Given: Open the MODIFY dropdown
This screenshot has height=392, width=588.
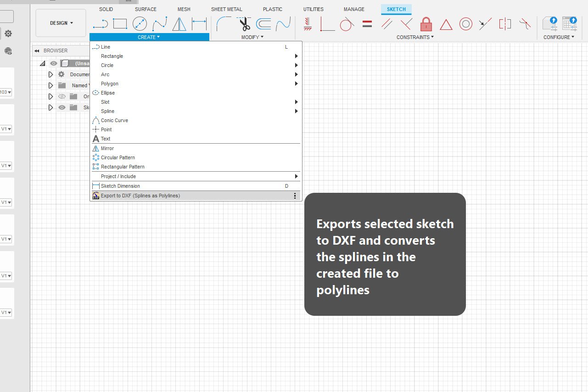Looking at the screenshot, I should click(x=252, y=37).
